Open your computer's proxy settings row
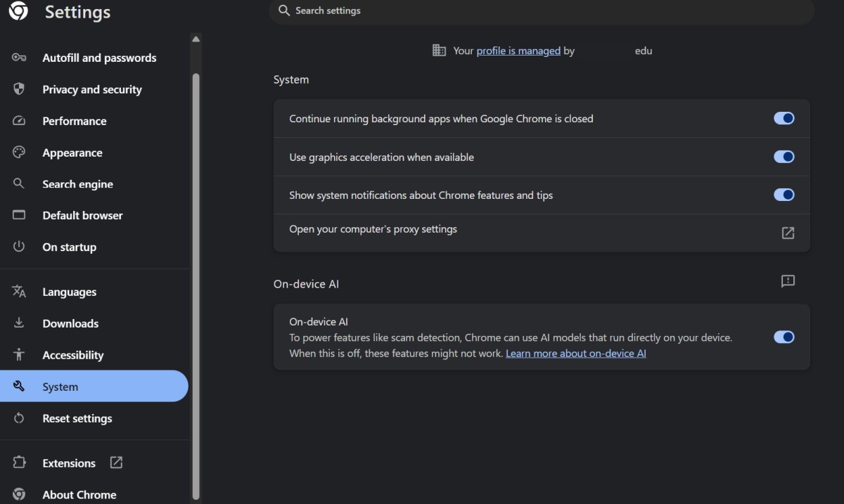 click(x=542, y=233)
